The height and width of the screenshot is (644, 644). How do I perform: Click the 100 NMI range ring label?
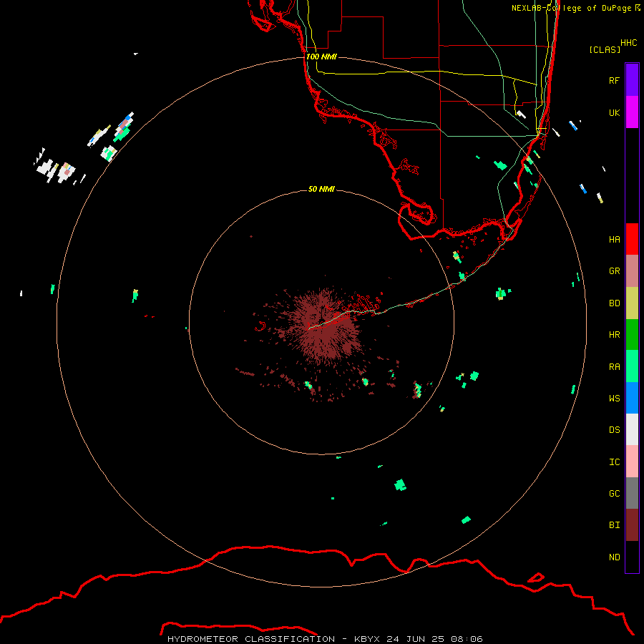(x=321, y=57)
